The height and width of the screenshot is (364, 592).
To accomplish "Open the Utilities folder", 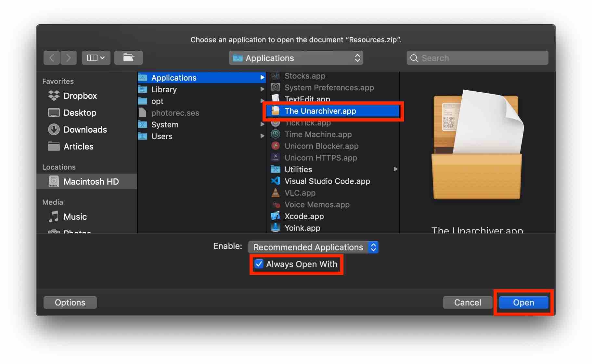I will click(333, 169).
